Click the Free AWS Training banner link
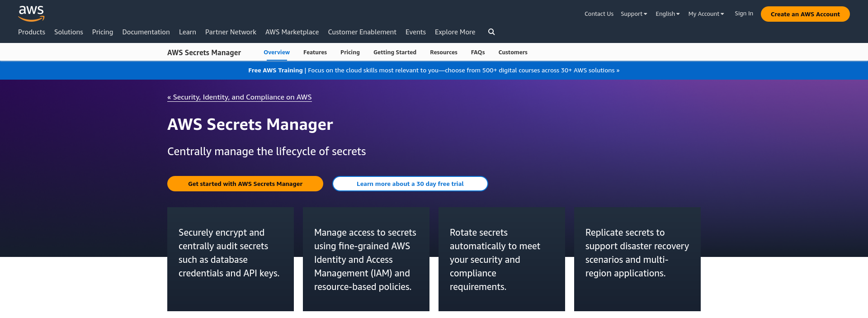This screenshot has width=868, height=318. pyautogui.click(x=434, y=71)
